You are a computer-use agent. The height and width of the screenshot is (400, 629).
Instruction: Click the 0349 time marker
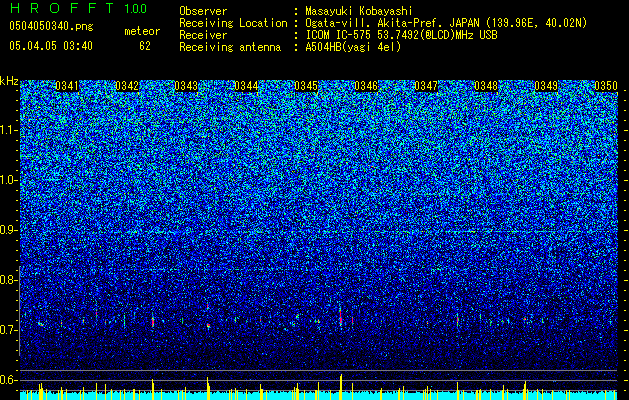546,86
